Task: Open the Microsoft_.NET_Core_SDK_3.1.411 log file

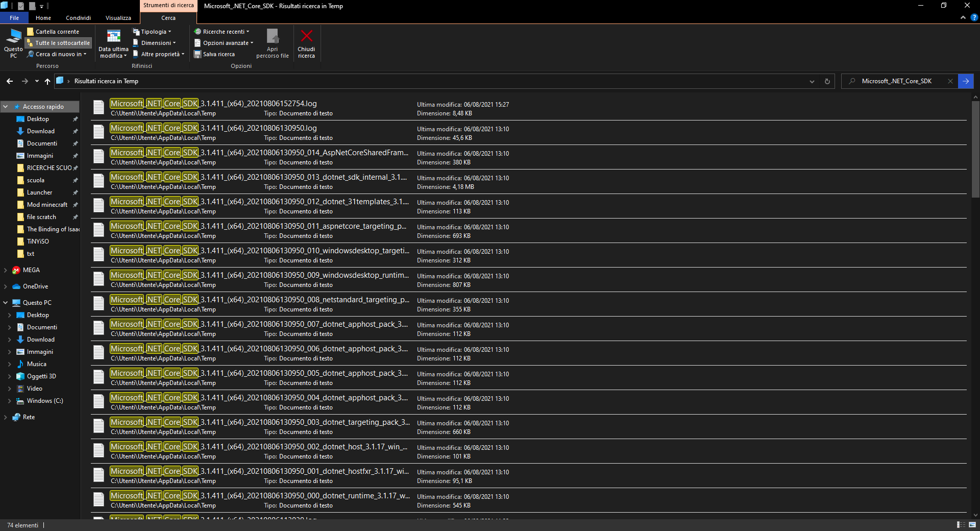Action: [x=213, y=104]
